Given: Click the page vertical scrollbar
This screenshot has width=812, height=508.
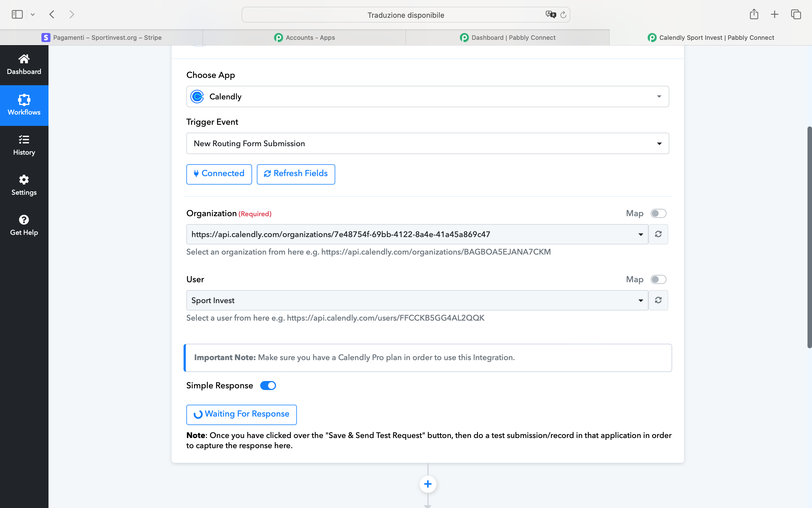Looking at the screenshot, I should pos(809,237).
